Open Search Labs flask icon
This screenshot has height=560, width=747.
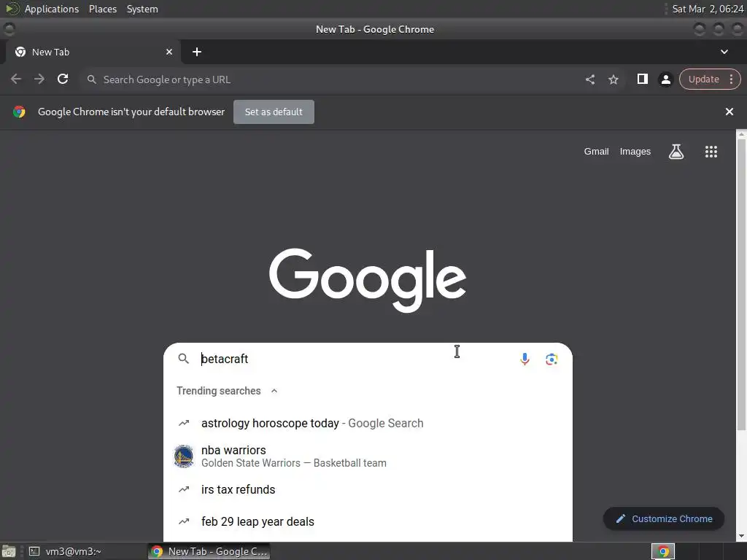(676, 152)
